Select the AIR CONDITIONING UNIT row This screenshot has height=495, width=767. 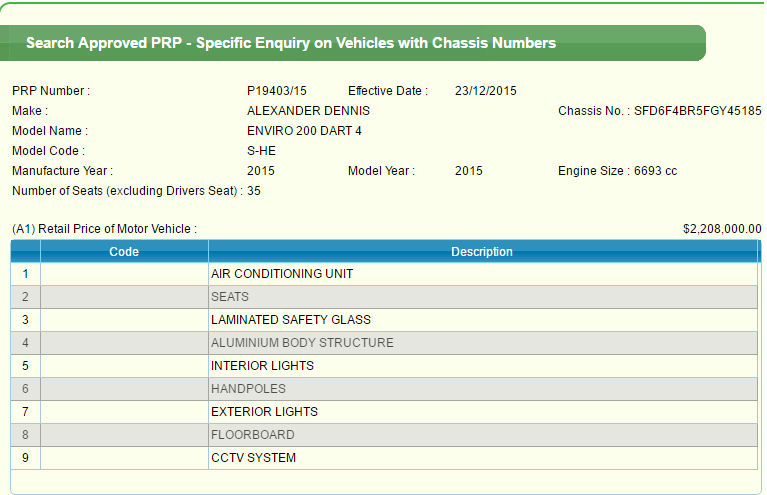[x=282, y=274]
